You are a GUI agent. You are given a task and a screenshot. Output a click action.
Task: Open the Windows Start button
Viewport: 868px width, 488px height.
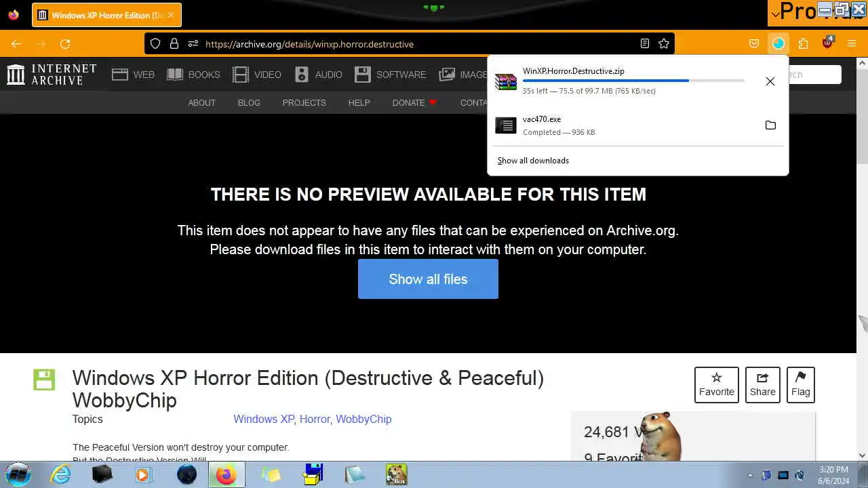pos(18,474)
